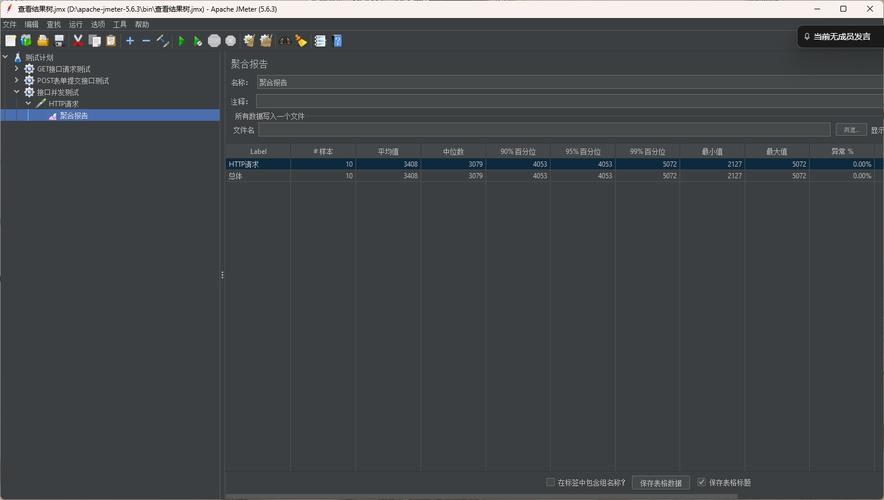
Task: Click the 保存表格数据 button
Action: pyautogui.click(x=661, y=483)
